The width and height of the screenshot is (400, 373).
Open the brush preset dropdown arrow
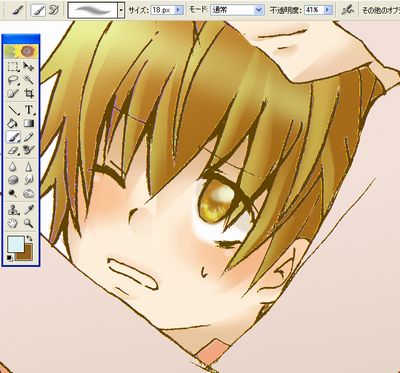121,10
